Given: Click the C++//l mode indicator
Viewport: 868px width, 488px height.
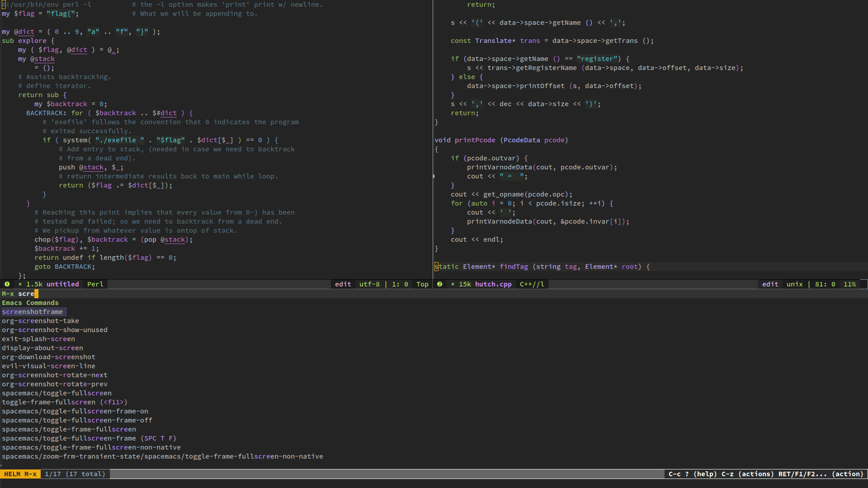Looking at the screenshot, I should click(x=532, y=284).
